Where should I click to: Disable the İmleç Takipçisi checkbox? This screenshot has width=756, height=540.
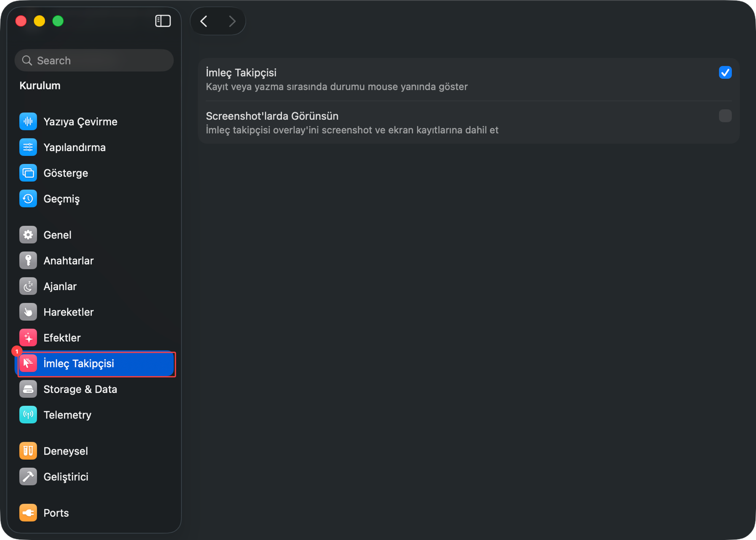tap(725, 72)
